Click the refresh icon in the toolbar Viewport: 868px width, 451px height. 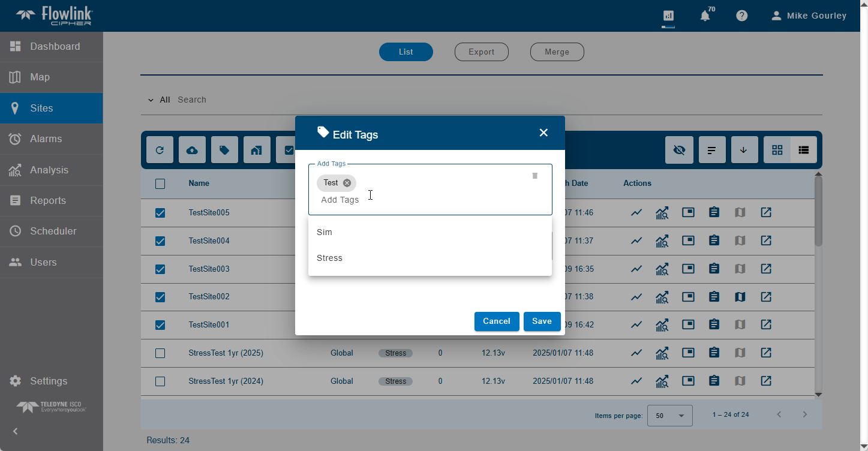[160, 150]
